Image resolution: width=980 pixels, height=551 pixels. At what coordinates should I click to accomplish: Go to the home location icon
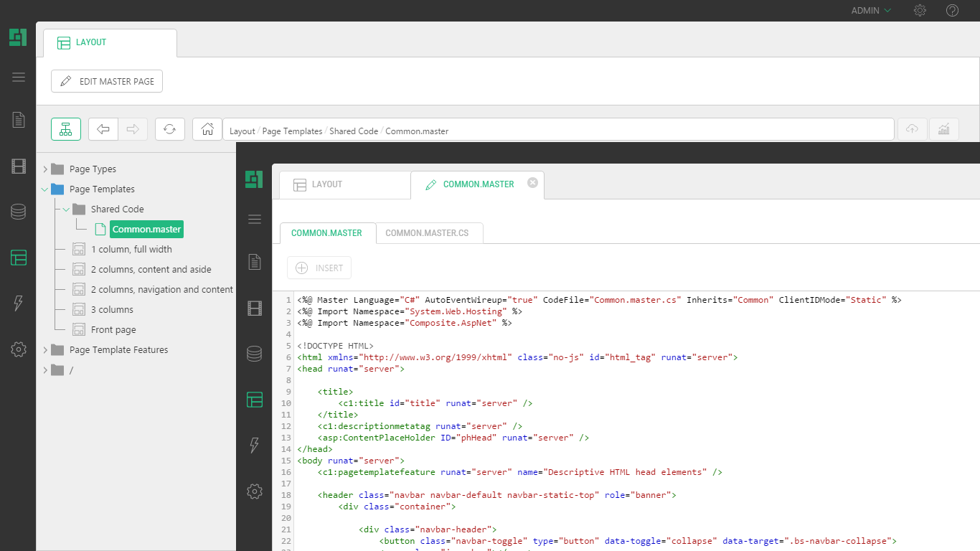tap(207, 129)
